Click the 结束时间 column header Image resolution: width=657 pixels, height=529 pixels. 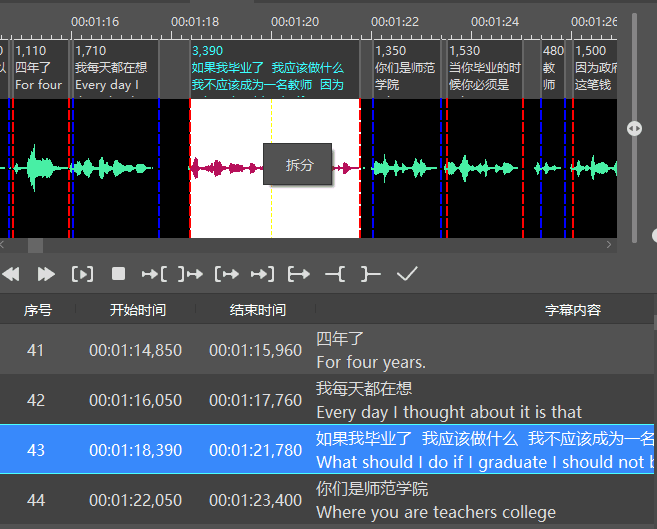click(258, 310)
